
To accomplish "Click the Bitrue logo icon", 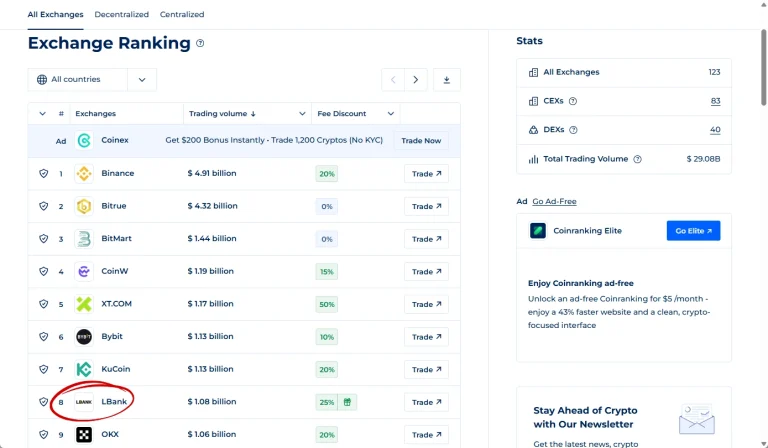I will coord(84,206).
